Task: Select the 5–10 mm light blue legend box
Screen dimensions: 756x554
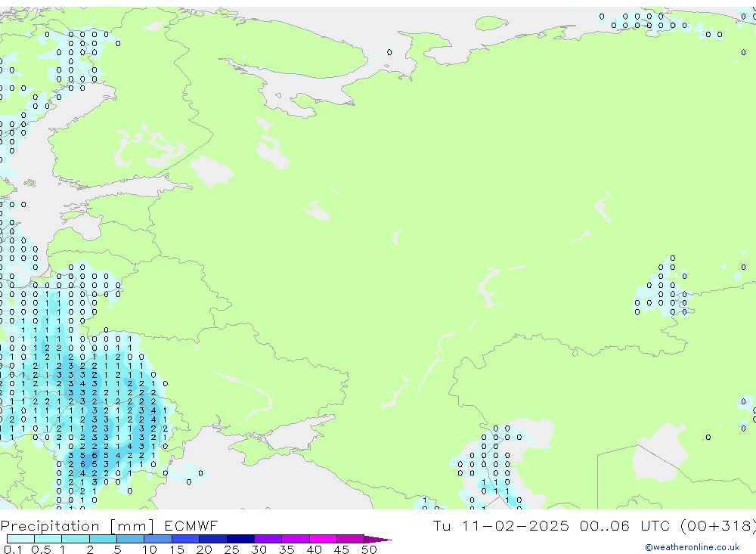Action: (x=131, y=539)
